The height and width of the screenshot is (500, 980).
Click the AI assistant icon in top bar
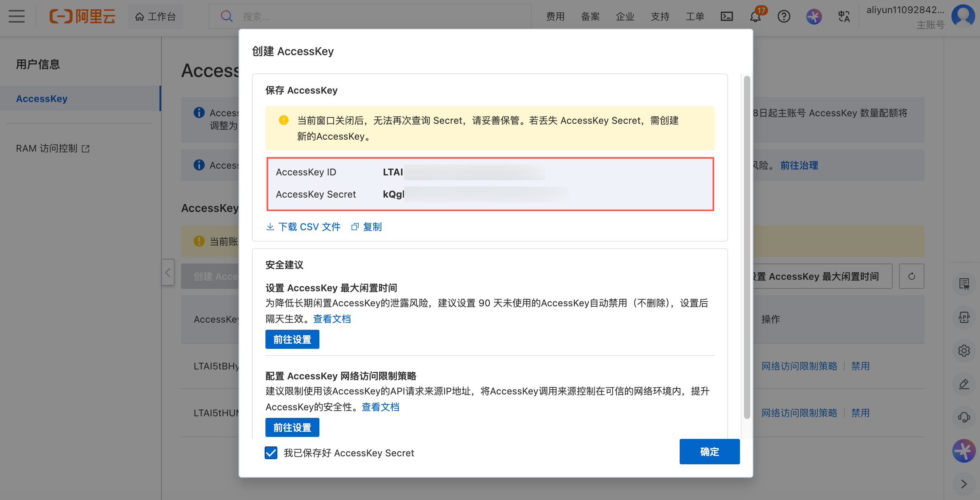tap(814, 16)
